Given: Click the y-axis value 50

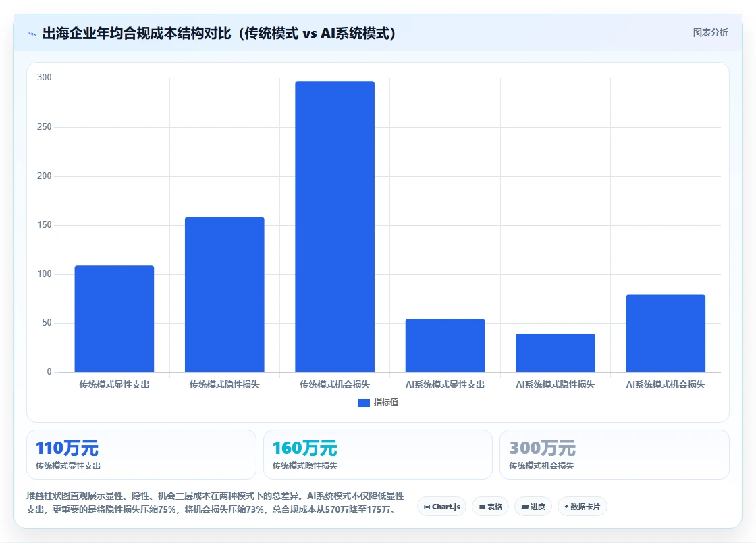Looking at the screenshot, I should pyautogui.click(x=47, y=323).
